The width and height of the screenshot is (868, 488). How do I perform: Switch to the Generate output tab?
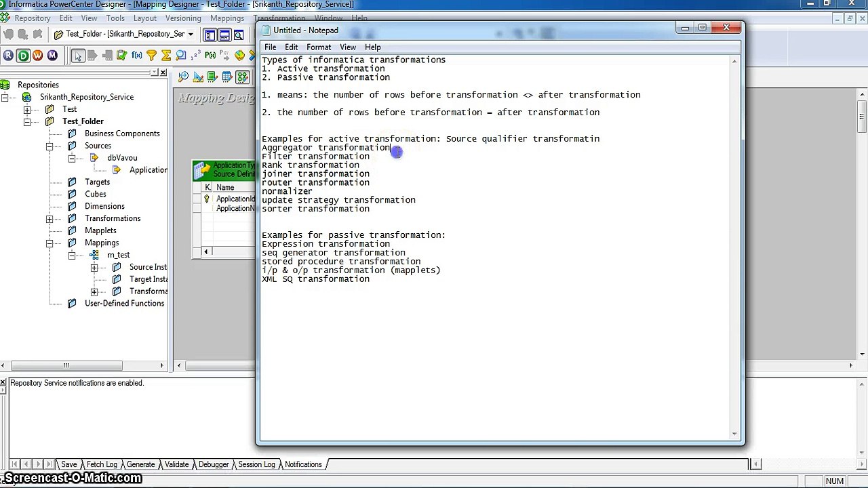140,464
